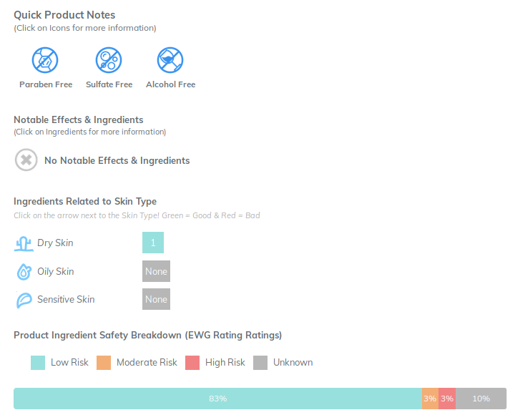This screenshot has width=515, height=420.
Task: Click the Dry Skin label text
Action: [x=55, y=243]
